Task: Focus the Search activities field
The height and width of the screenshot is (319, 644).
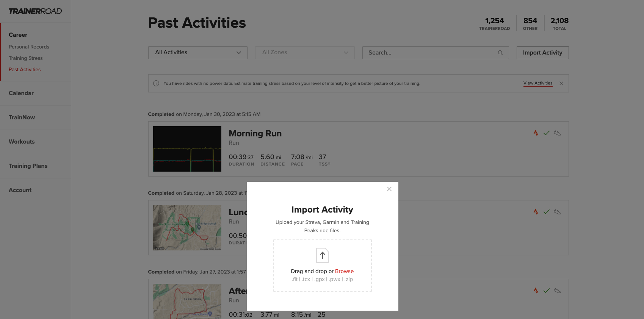Action: coord(436,53)
